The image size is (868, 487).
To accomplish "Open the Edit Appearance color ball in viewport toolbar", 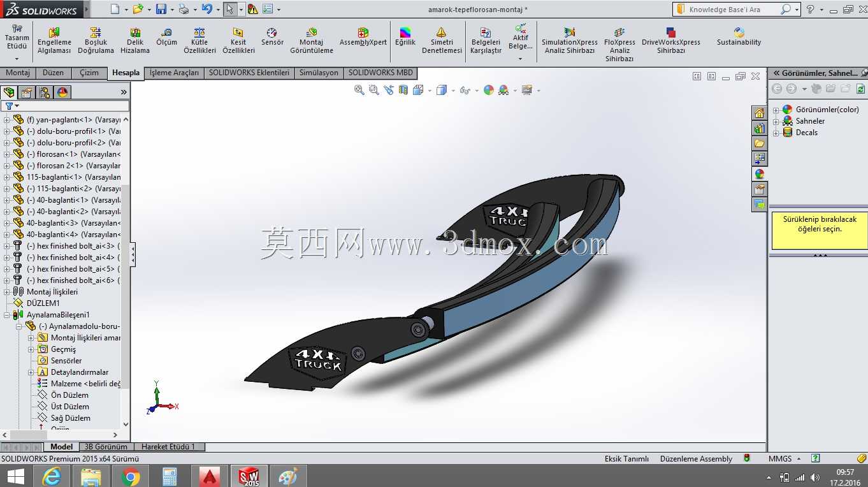I will coord(489,91).
